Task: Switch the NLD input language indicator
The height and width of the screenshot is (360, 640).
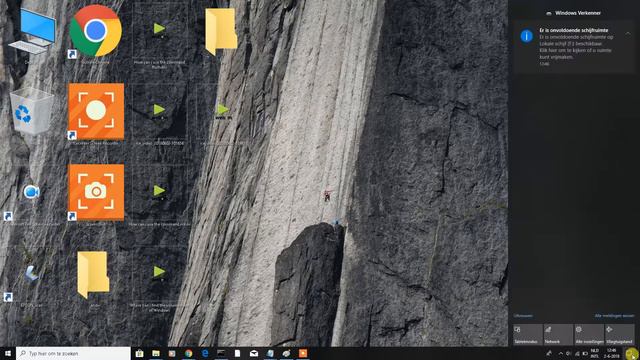Action: click(594, 353)
